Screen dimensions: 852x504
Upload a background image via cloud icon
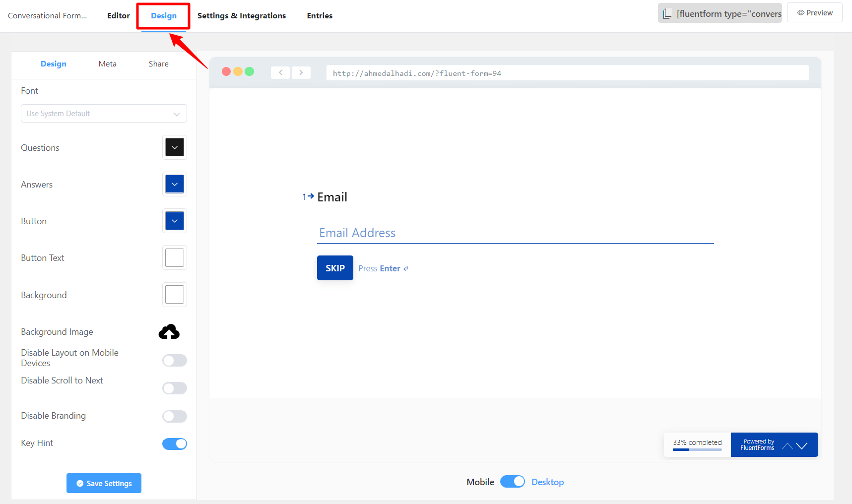(169, 332)
